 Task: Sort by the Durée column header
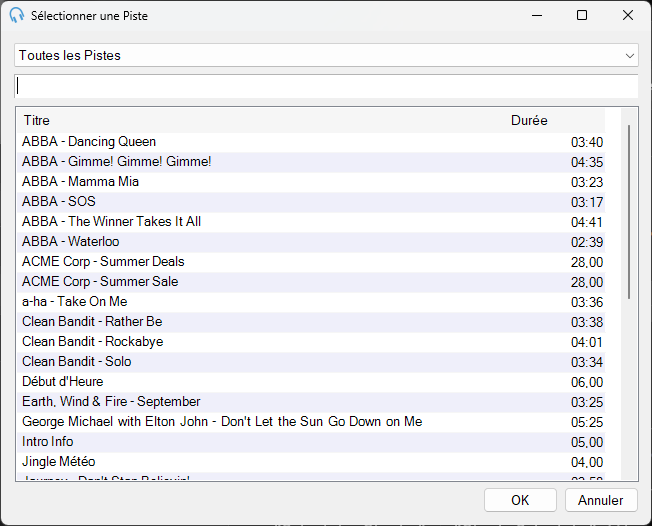pos(529,120)
